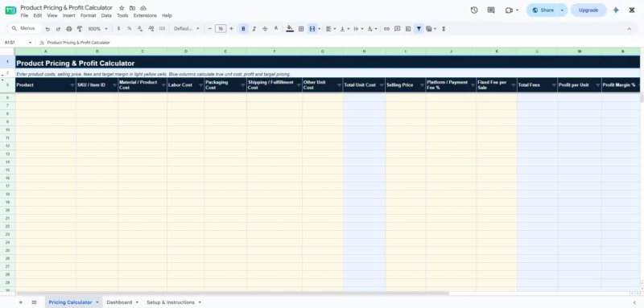
Task: Open the borders menu
Action: pos(301,29)
